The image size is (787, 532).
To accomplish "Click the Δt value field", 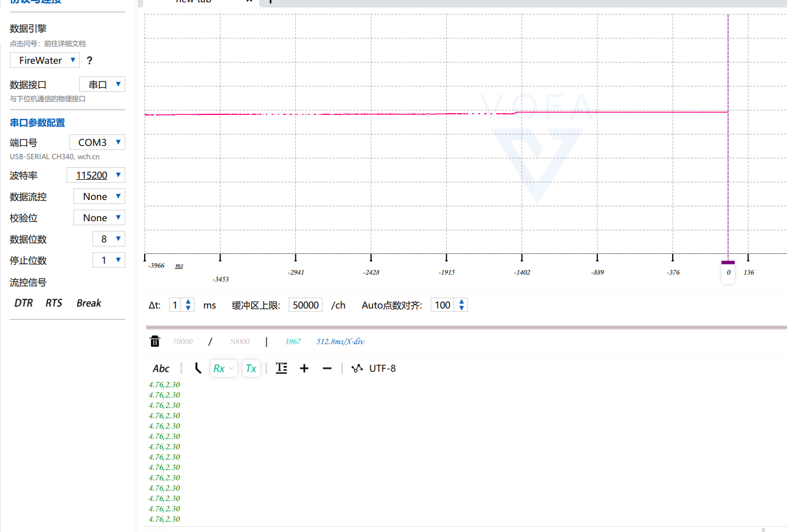I will (x=176, y=305).
